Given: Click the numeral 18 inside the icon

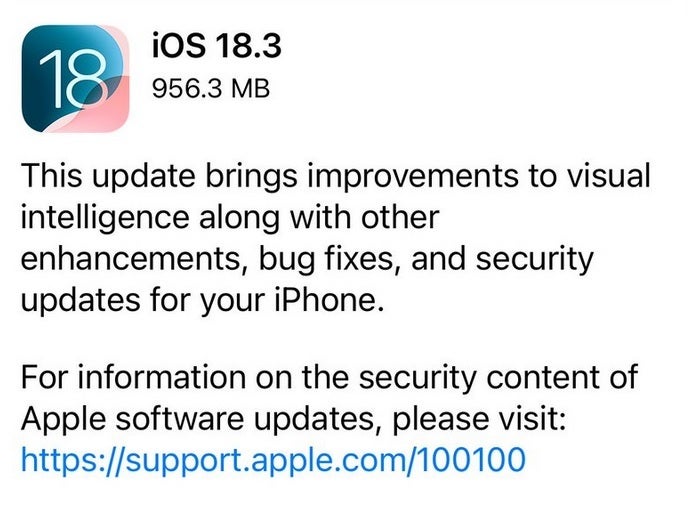Looking at the screenshot, I should (73, 79).
